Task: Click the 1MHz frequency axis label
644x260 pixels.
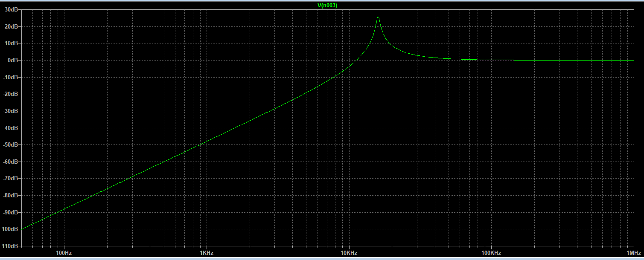Action: [634, 253]
